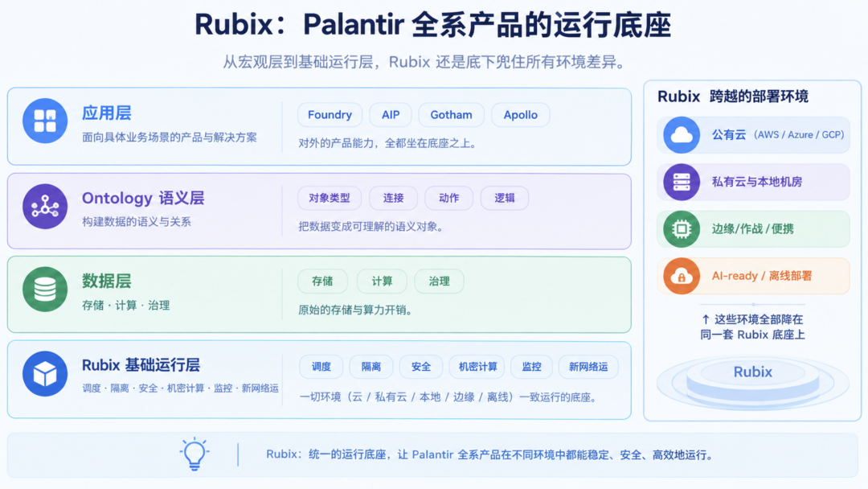
Task: Click text 原始的存储与算力开销
Action: (x=355, y=310)
